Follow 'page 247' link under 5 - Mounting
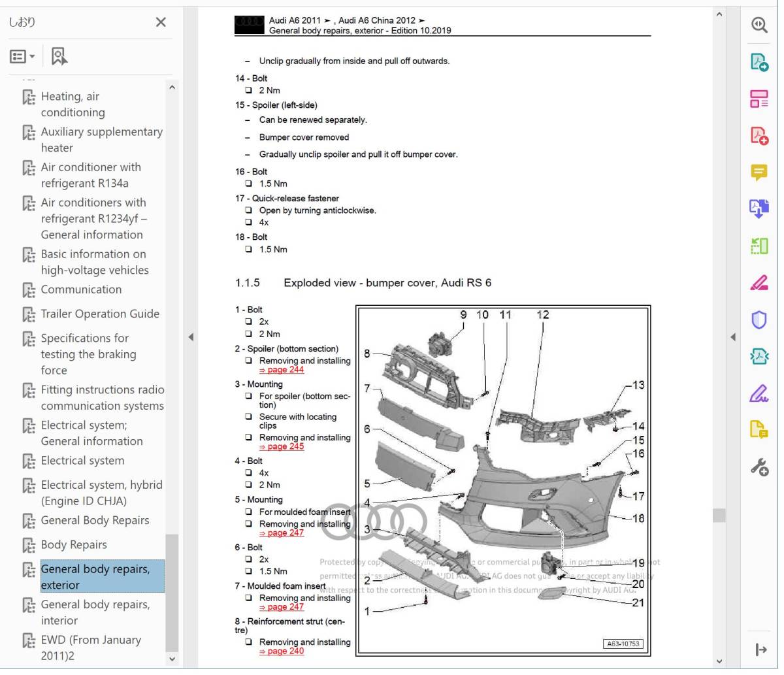Screen dimensions: 784x675 [x=282, y=533]
